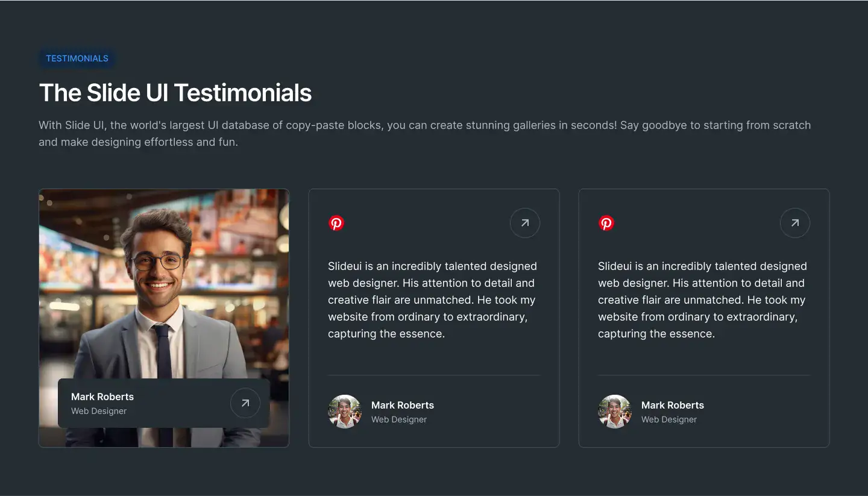Open the right card's arrow link icon
Screen dimensions: 868x496
(x=795, y=223)
